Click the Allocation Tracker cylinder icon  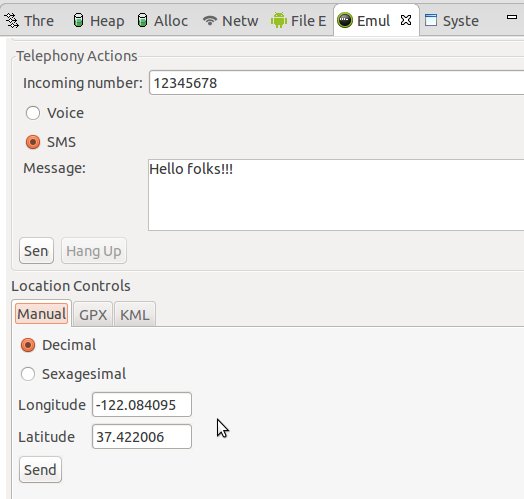point(142,20)
